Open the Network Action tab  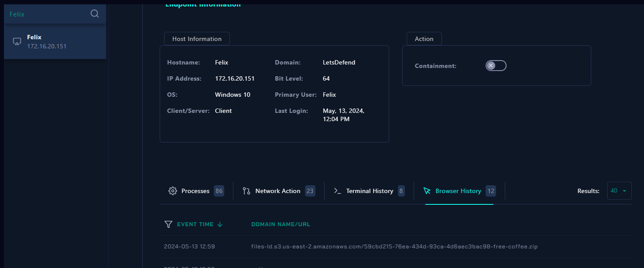click(277, 191)
